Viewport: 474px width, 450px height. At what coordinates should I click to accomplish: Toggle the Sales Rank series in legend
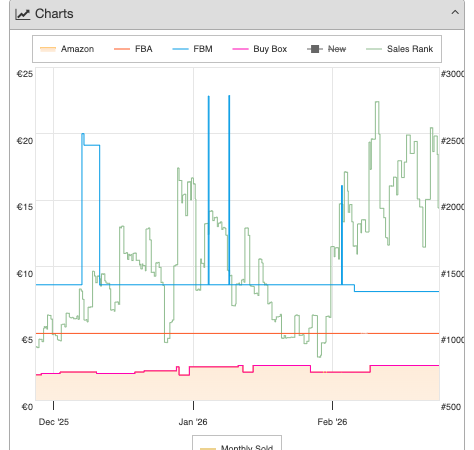tap(399, 49)
